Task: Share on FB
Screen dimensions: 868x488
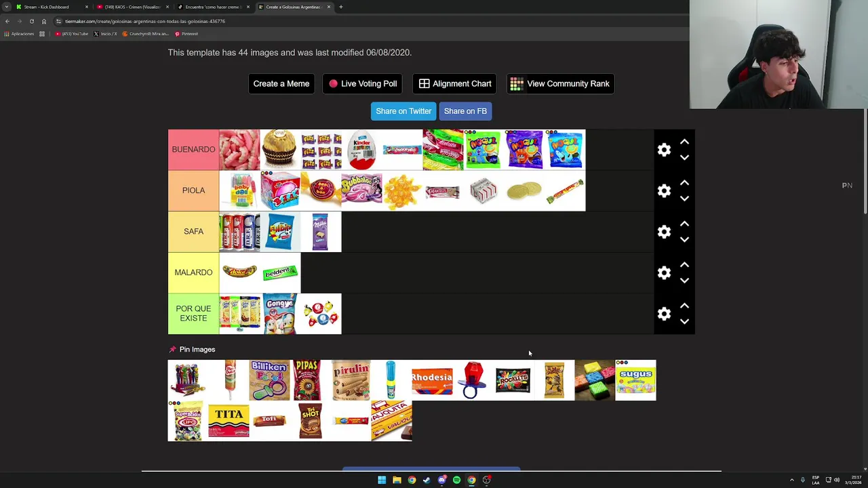Action: [465, 111]
